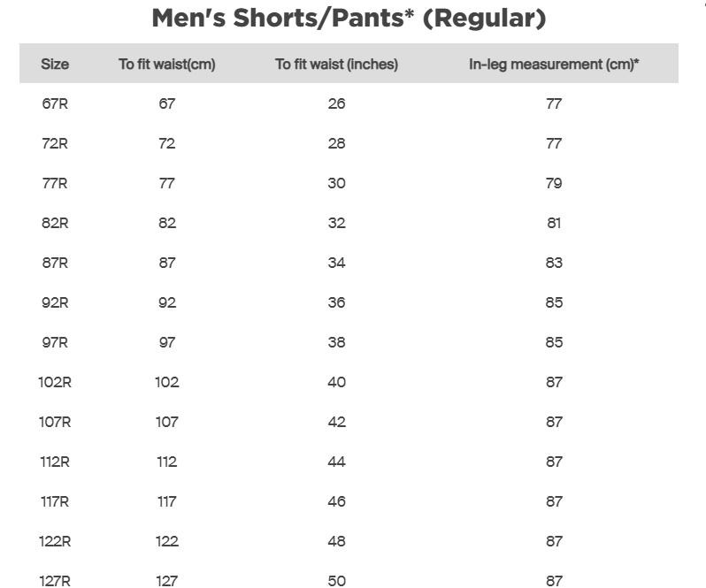Select the To fit waist(cm) header

pos(167,65)
